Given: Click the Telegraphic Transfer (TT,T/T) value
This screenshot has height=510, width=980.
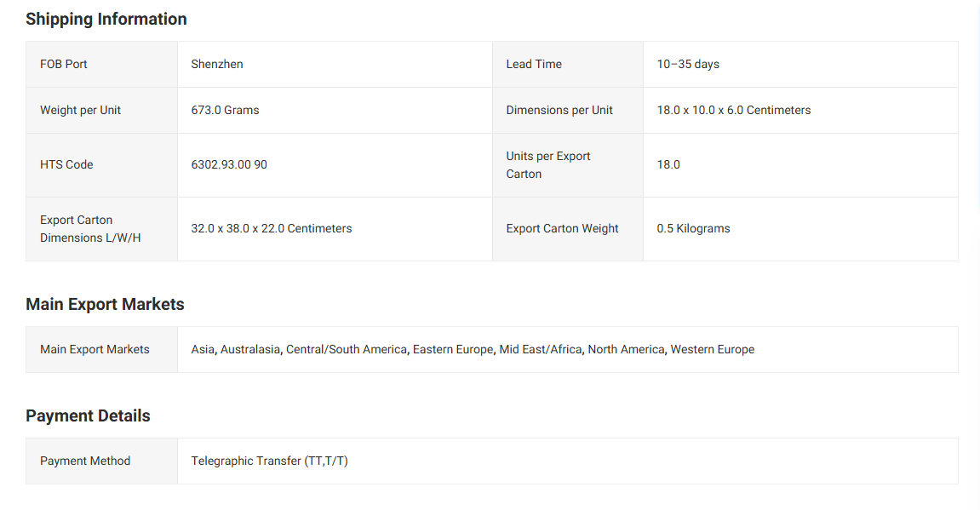Looking at the screenshot, I should 269,461.
